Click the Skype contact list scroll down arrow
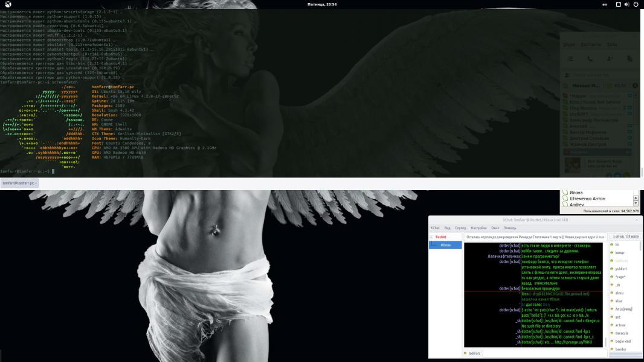644x362 pixels. tap(636, 203)
